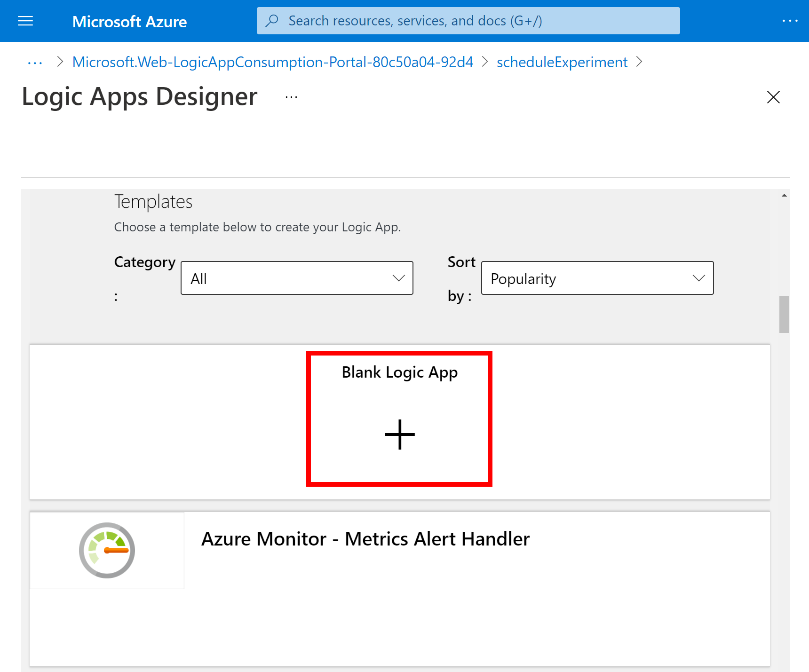Click the Azure Monitor gauge icon thumbnail

[106, 550]
